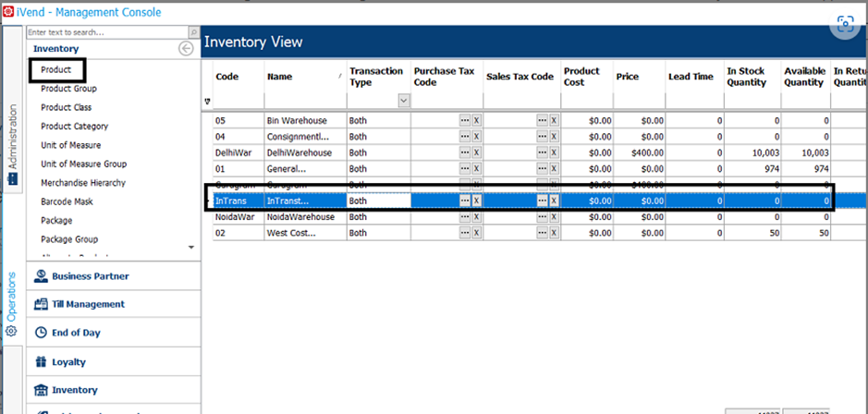Click the search text input field
The width and height of the screenshot is (868, 414).
pos(107,32)
